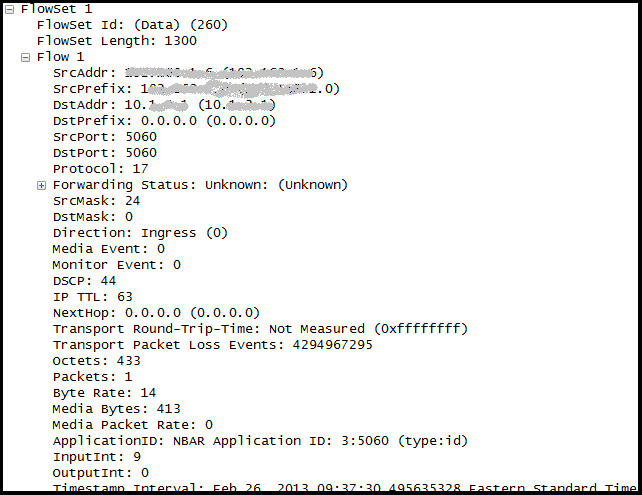Collapse the FlowSet 1 tree node
This screenshot has height=495, width=642.
point(9,9)
